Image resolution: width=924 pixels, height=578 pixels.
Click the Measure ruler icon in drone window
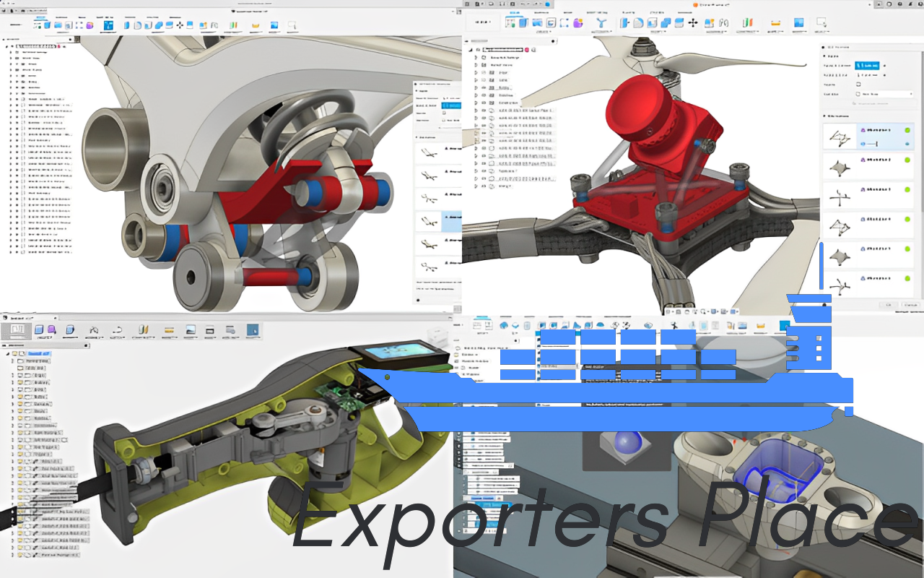click(775, 23)
